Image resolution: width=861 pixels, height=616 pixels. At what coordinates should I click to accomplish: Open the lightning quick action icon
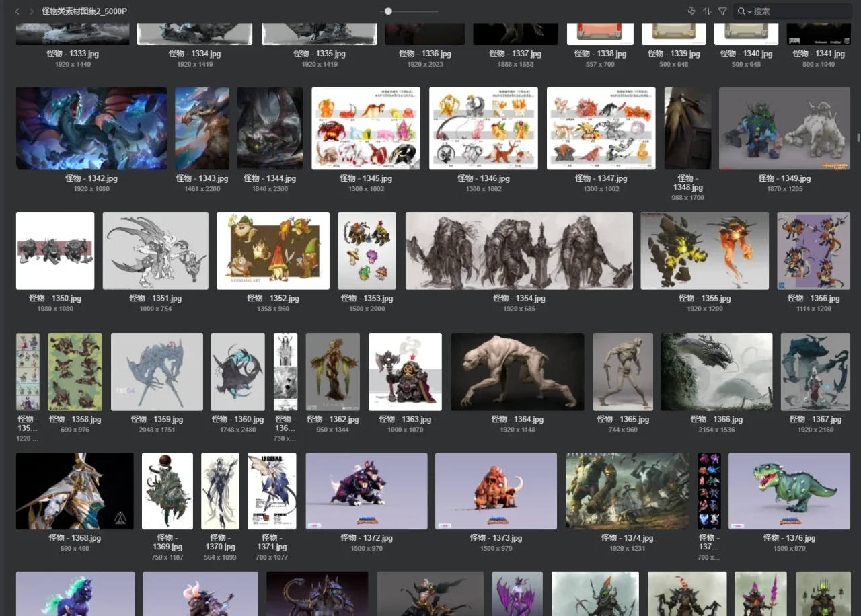tap(691, 11)
